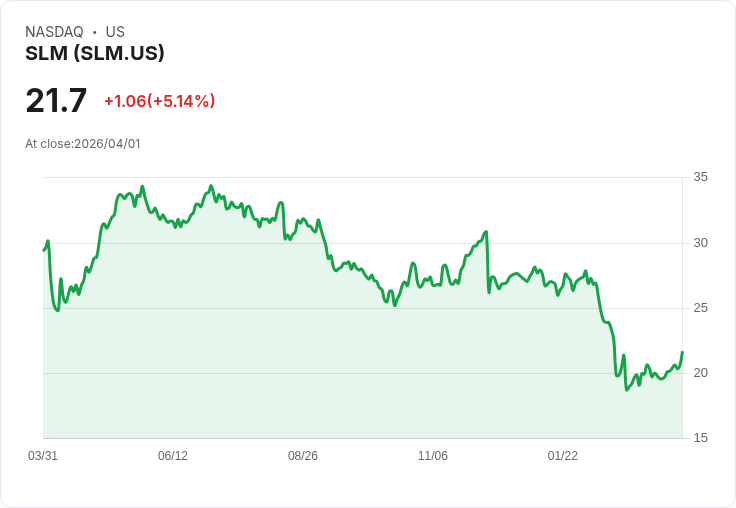Click the 35 label on the price axis
The image size is (736, 508).
click(701, 177)
